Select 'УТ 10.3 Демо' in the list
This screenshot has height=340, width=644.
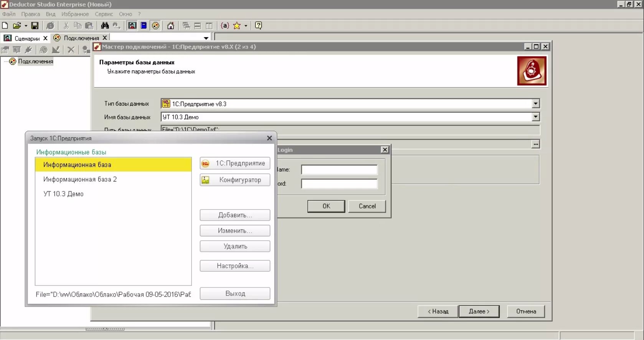click(x=113, y=194)
